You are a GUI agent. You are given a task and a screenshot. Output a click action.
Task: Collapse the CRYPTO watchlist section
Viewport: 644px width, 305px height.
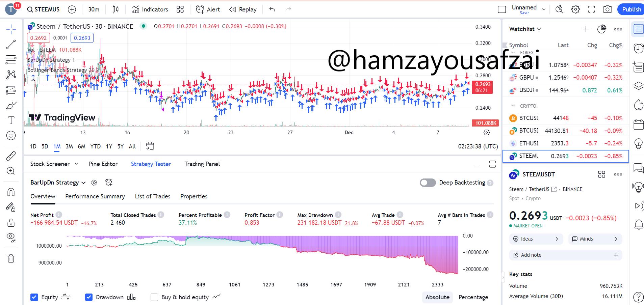pos(513,106)
